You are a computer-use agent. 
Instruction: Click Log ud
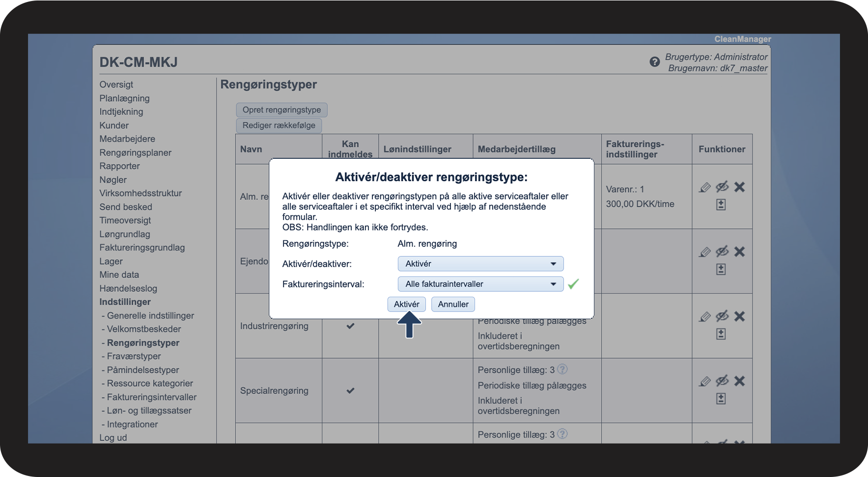click(x=113, y=438)
